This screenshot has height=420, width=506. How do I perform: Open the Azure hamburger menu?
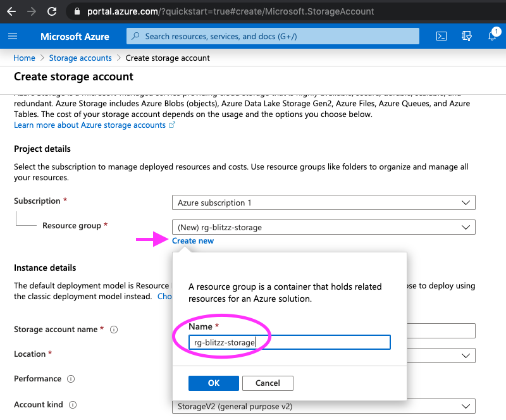[x=13, y=36]
